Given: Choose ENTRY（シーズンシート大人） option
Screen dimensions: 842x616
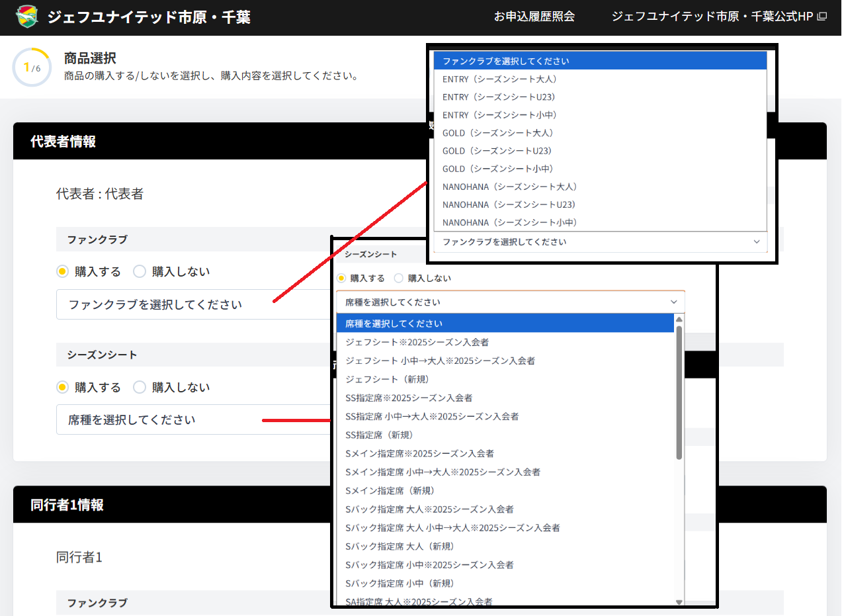Looking at the screenshot, I should click(x=601, y=79).
